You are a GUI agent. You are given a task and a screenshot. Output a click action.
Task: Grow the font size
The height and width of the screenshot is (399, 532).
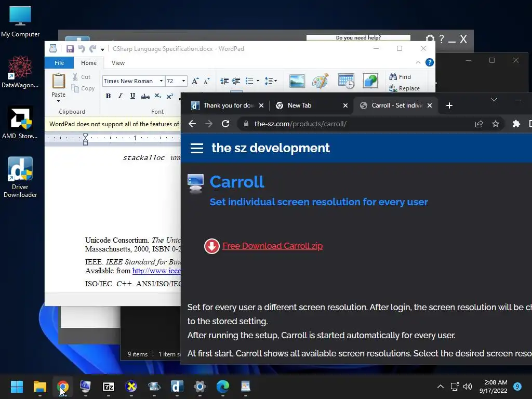point(195,81)
